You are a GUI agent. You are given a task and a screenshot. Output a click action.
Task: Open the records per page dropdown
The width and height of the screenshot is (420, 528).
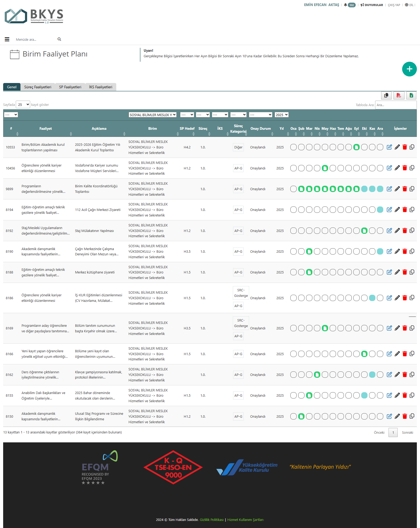point(23,105)
